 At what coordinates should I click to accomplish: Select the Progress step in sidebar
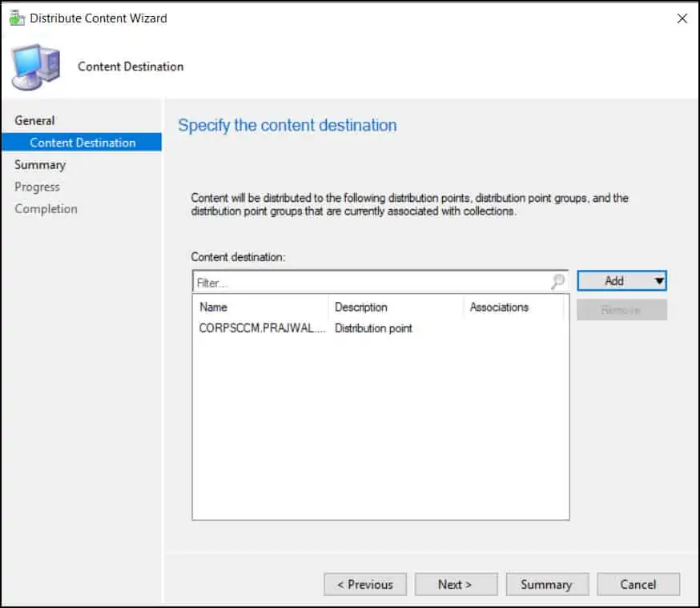pyautogui.click(x=37, y=187)
